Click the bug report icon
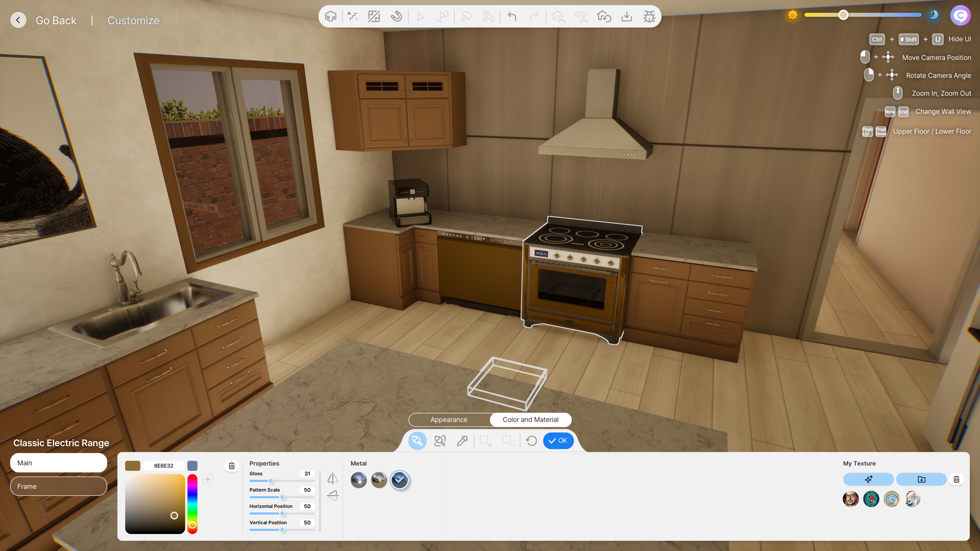 [649, 16]
